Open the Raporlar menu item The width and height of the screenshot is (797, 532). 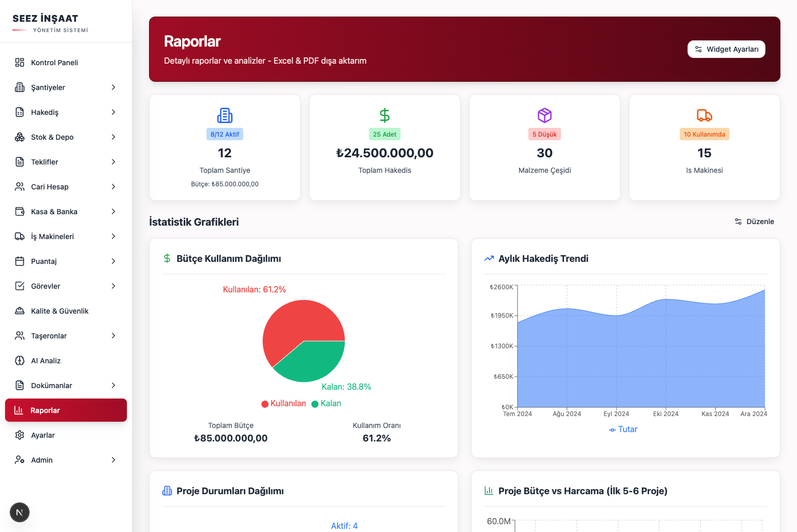click(x=66, y=410)
